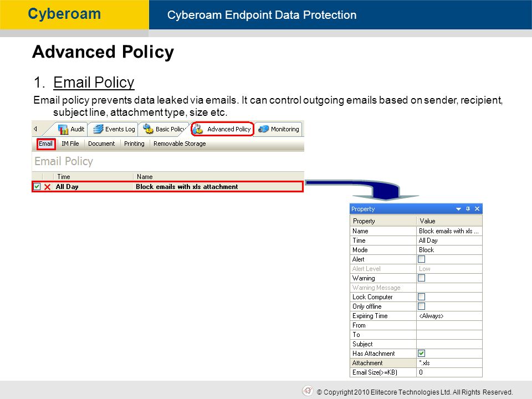Select the 'Expiring Time' property label
This screenshot has height=399, width=532.
pos(370,316)
